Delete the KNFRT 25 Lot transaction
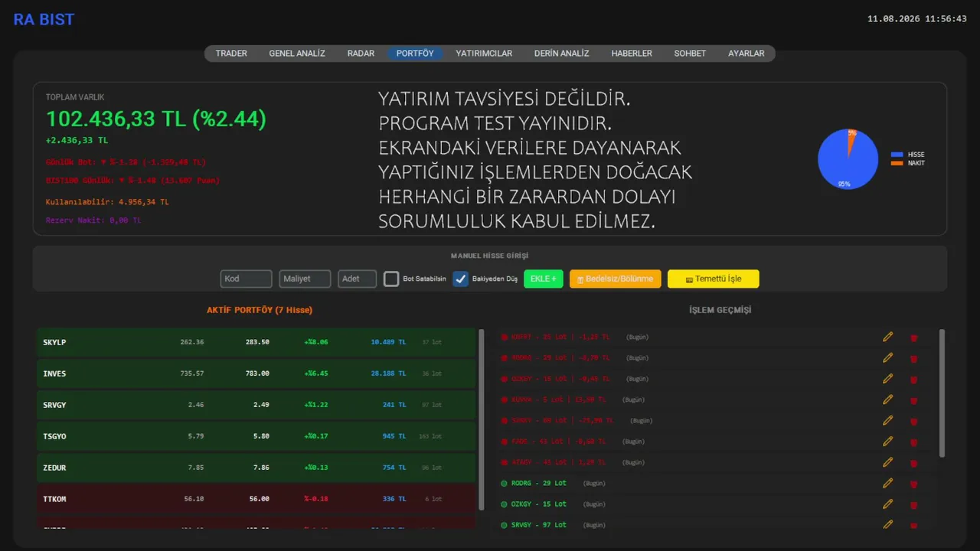 (913, 337)
